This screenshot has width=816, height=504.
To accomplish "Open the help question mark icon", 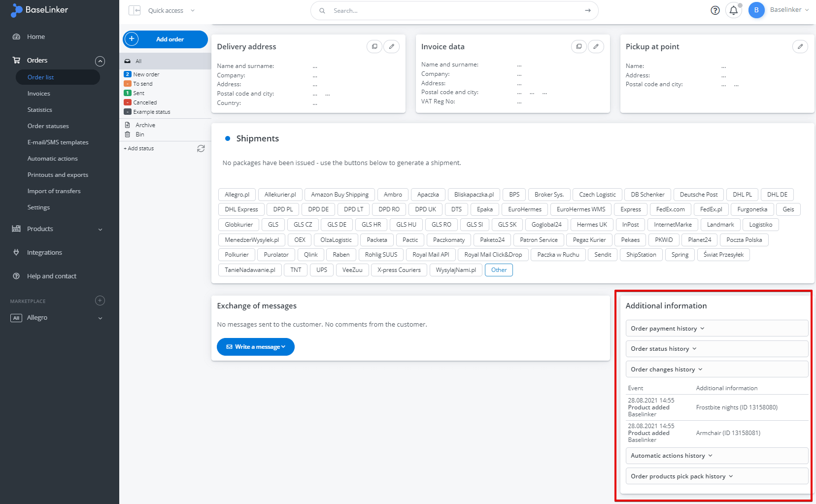I will 715,10.
